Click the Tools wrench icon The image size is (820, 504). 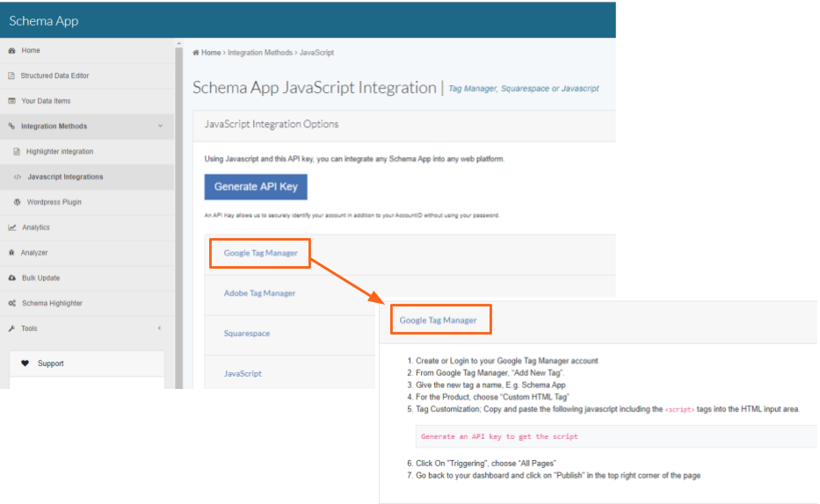[11, 328]
